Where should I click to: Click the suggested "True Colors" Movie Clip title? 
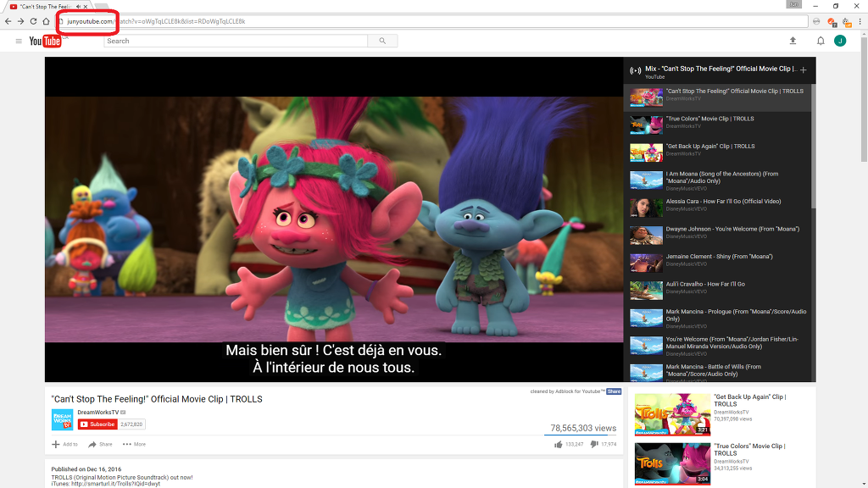[749, 450]
